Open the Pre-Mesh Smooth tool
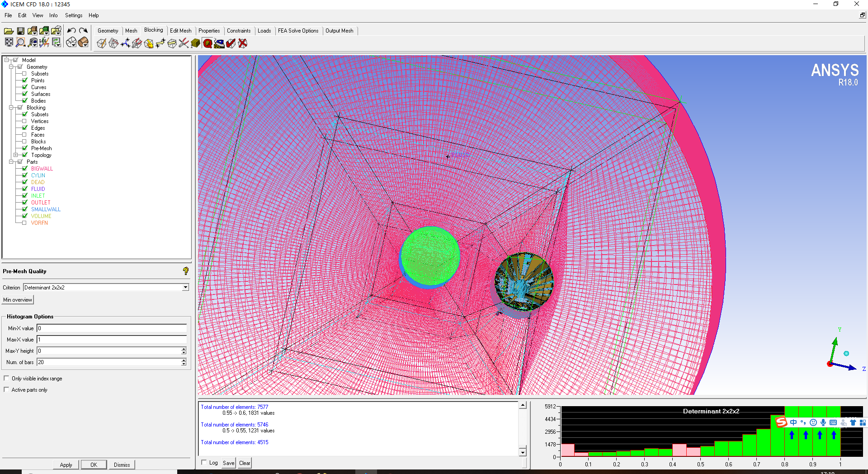Screen dimensions: 868x474 tap(219, 43)
